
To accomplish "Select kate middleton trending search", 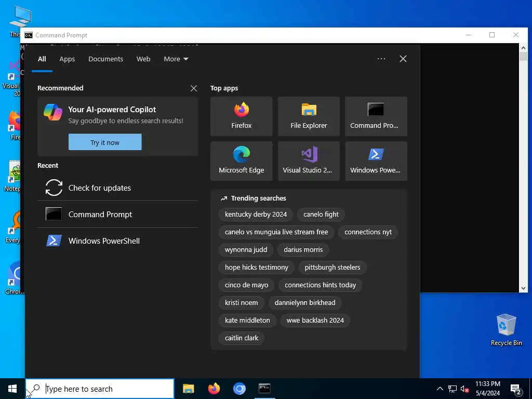I will [x=247, y=320].
